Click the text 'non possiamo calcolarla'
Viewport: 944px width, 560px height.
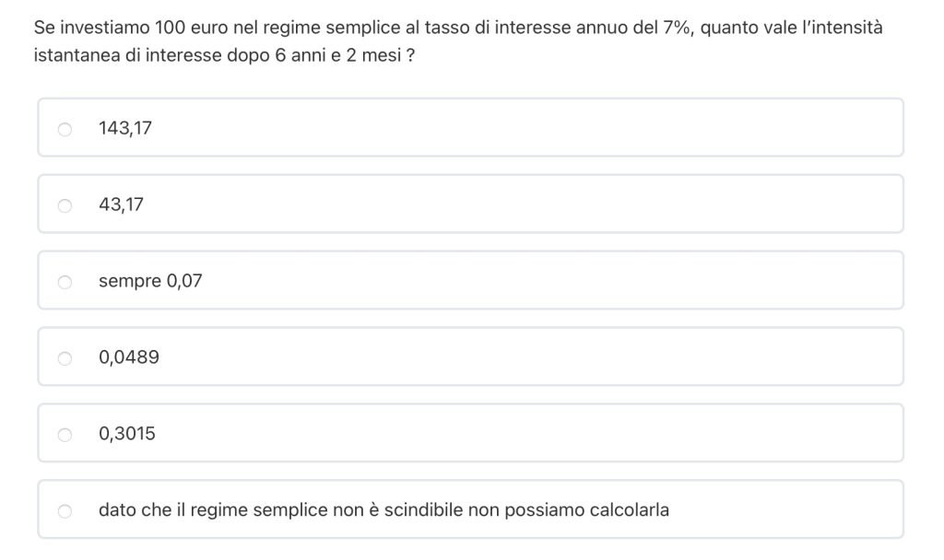569,509
